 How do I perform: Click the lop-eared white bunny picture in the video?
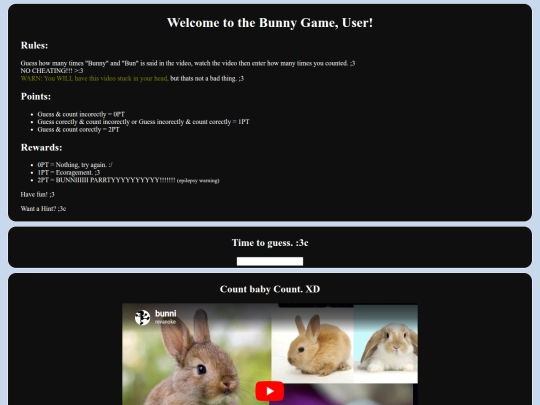tap(386, 344)
